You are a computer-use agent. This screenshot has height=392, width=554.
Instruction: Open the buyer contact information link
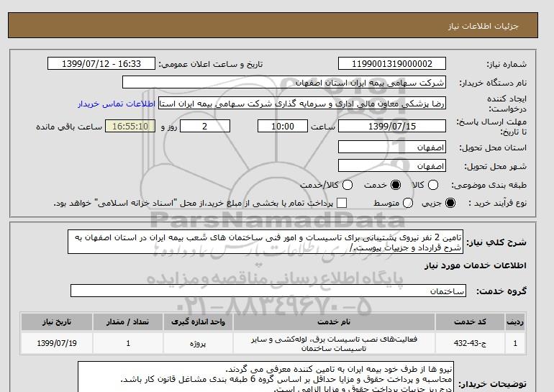tap(117, 104)
